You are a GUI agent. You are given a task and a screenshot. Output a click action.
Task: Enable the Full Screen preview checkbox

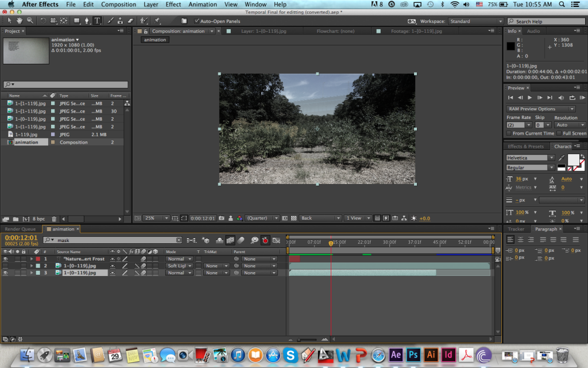click(x=559, y=133)
